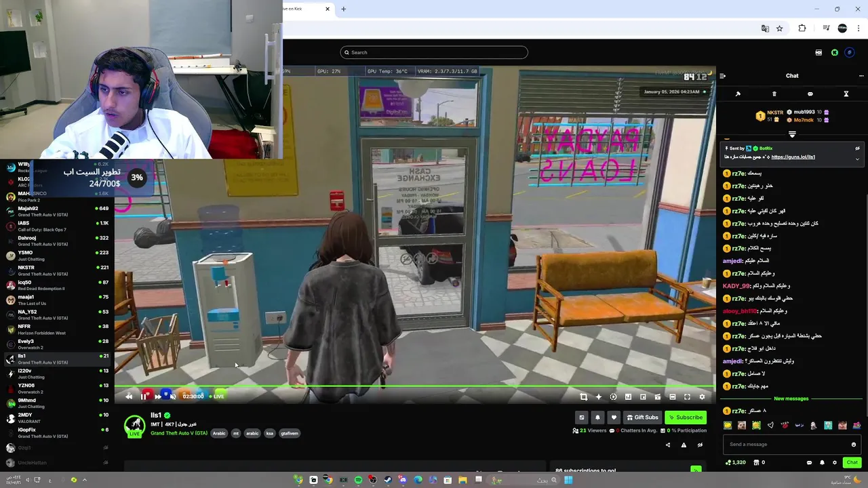Select the Arabic tag chip
The width and height of the screenshot is (868, 488).
(x=219, y=433)
